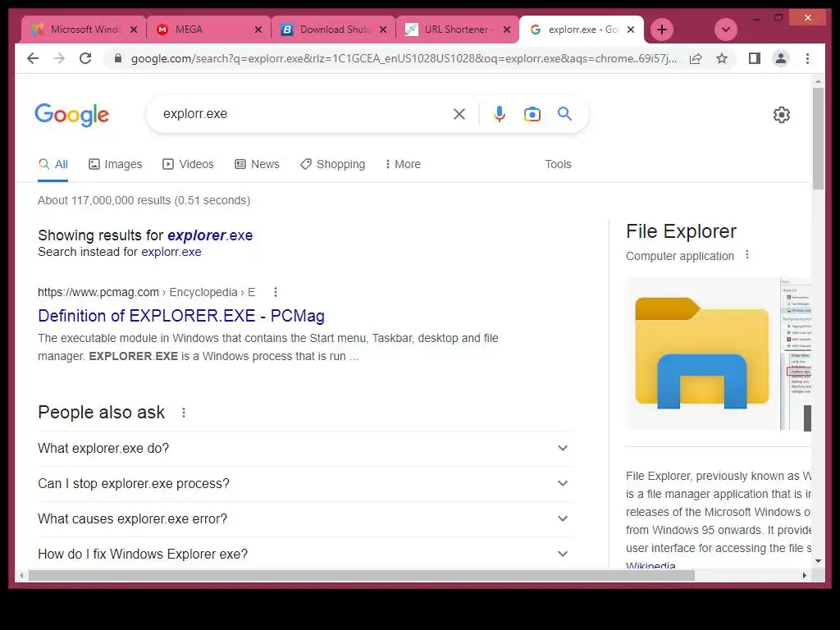Viewport: 840px width, 630px height.
Task: Open the tab search dropdown
Action: click(x=726, y=30)
